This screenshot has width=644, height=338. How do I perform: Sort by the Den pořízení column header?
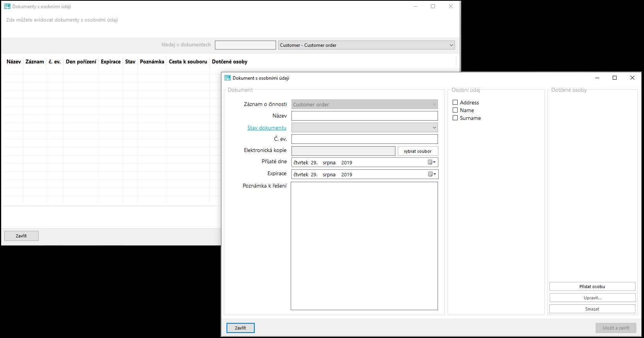point(81,61)
